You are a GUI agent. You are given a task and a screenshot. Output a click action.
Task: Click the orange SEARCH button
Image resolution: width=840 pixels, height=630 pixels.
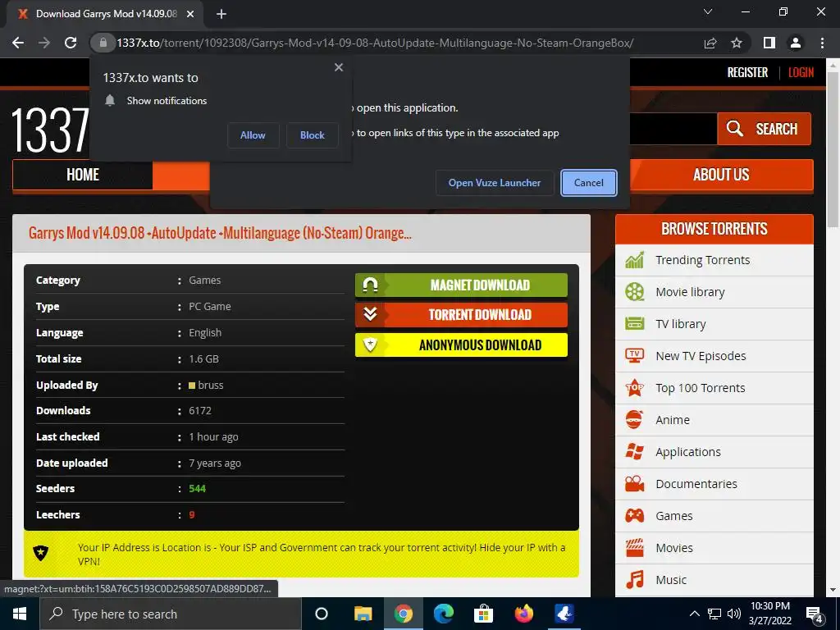coord(764,129)
